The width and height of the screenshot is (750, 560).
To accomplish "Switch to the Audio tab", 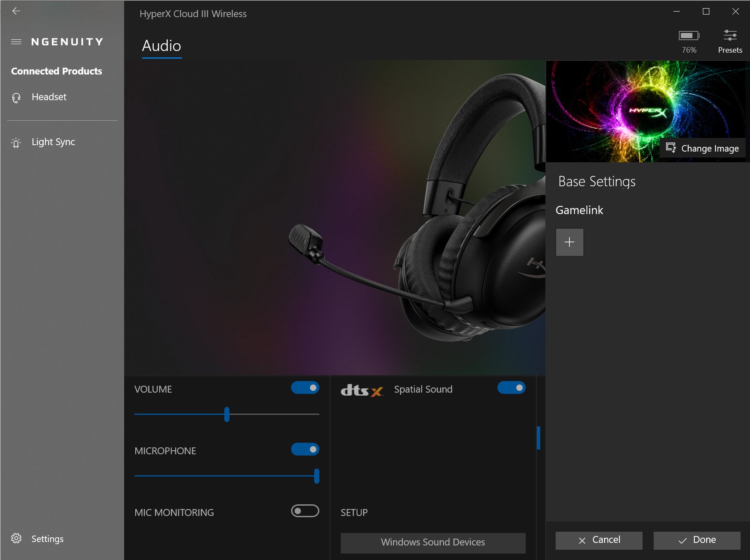I will point(161,45).
